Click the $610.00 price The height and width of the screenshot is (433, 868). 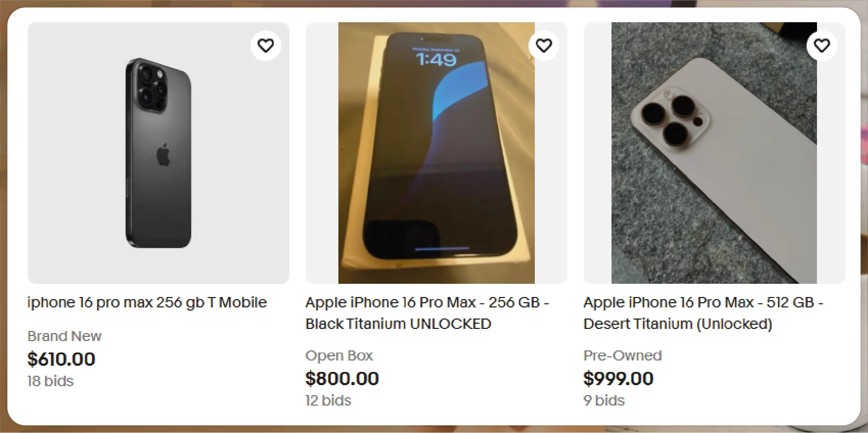click(61, 359)
